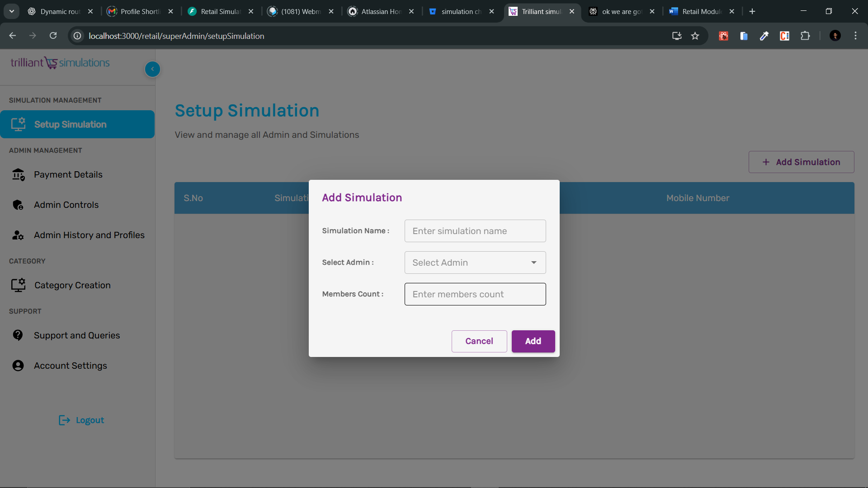868x488 pixels.
Task: Open the Select Admin dropdown
Action: tap(475, 263)
